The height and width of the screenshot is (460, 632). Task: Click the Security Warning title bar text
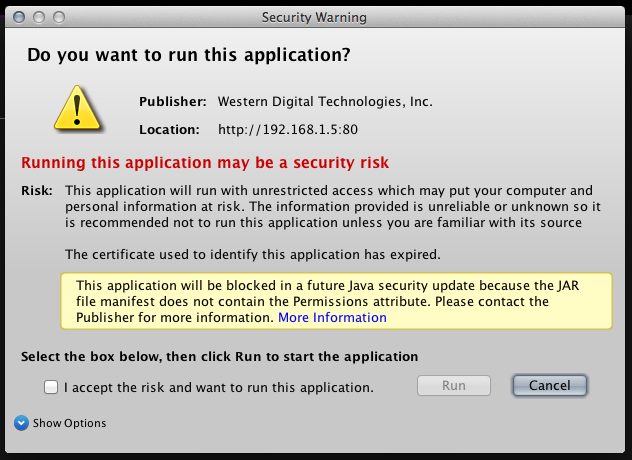click(x=314, y=17)
